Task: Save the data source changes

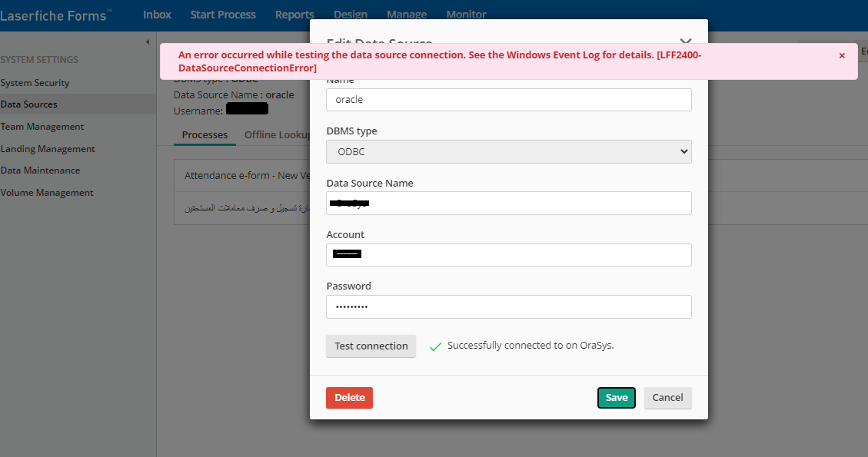Action: (616, 397)
